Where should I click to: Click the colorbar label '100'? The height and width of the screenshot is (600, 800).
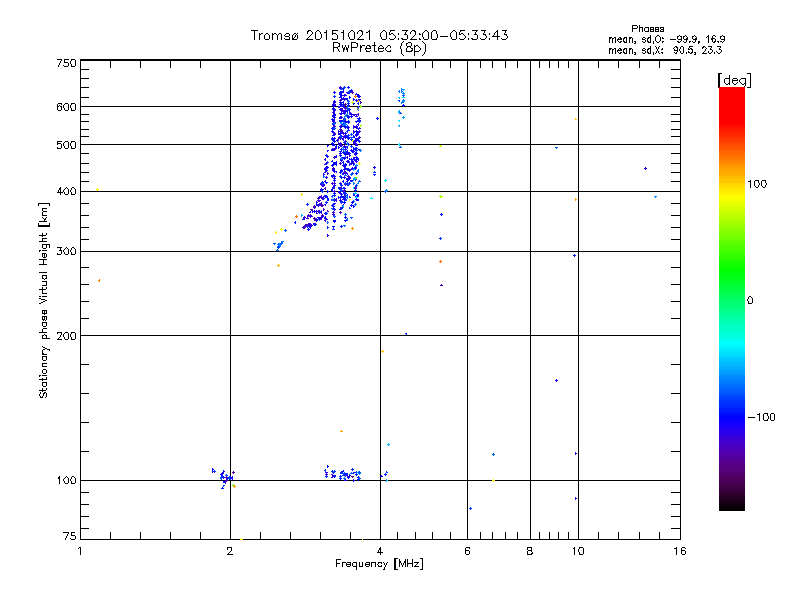757,184
